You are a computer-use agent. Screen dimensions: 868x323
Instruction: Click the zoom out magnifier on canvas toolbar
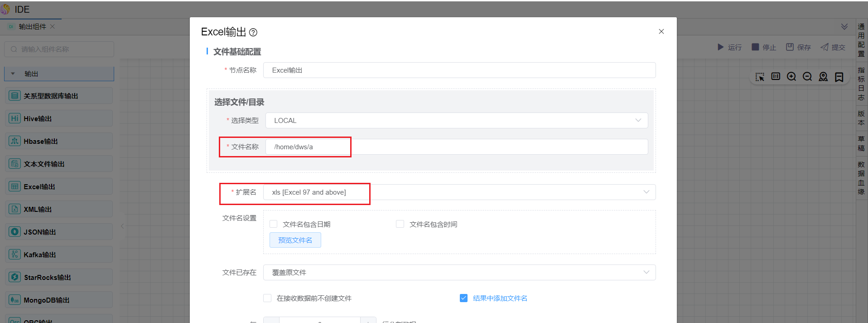click(807, 77)
